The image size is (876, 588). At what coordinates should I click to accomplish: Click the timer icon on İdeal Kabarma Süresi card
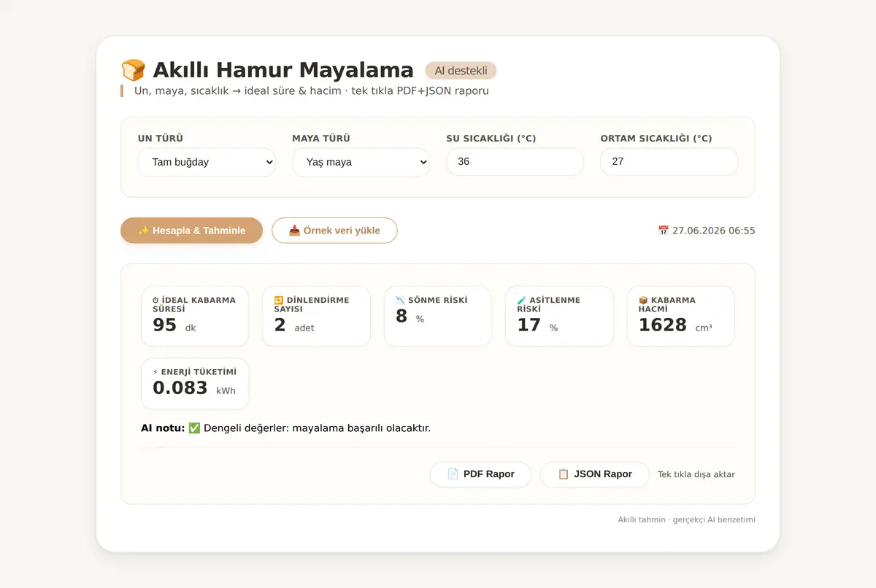click(x=155, y=301)
